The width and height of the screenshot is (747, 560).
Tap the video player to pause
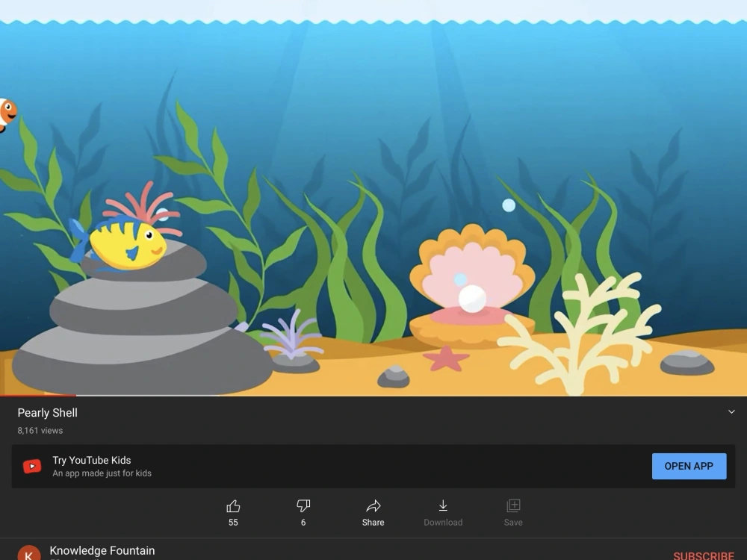pos(373,198)
